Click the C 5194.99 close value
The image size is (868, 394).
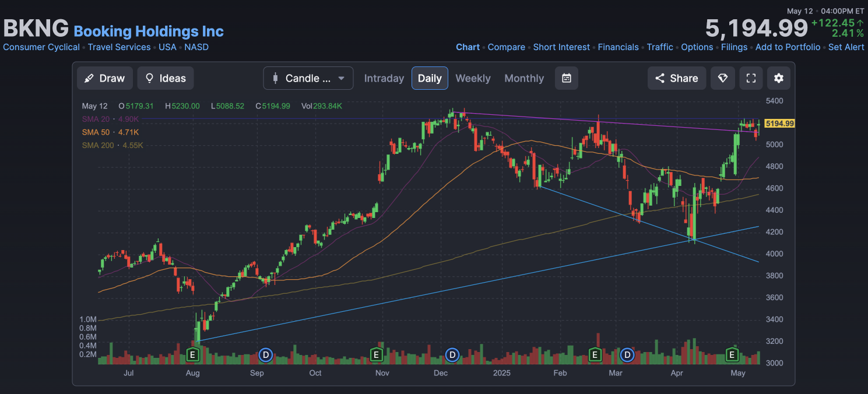tap(273, 106)
